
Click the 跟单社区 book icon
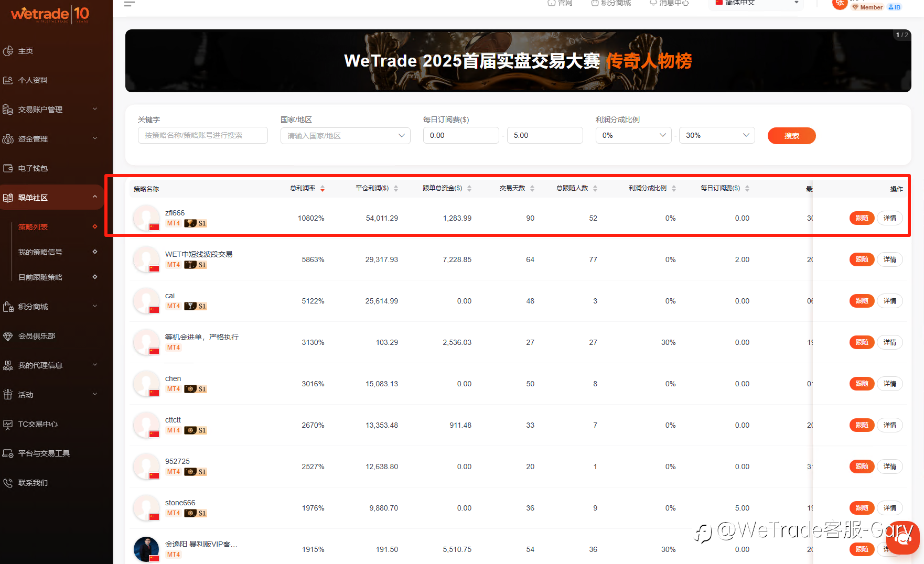8,198
